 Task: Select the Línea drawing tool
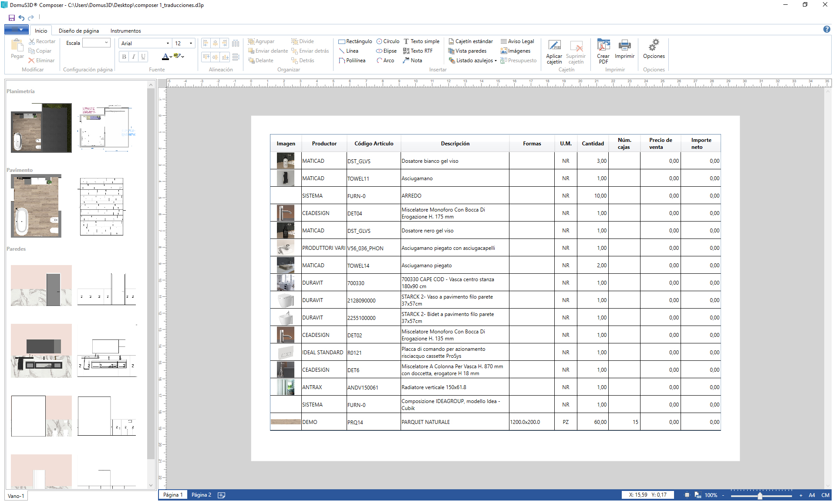(348, 51)
